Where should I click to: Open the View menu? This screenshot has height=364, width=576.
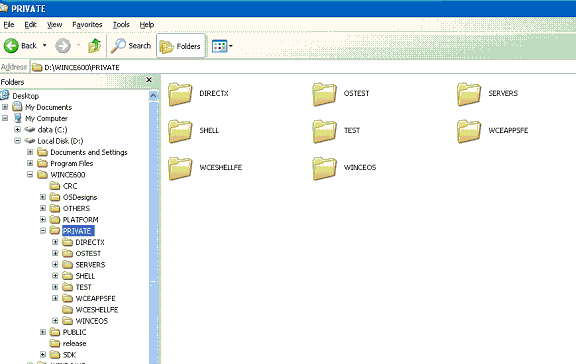(x=54, y=25)
